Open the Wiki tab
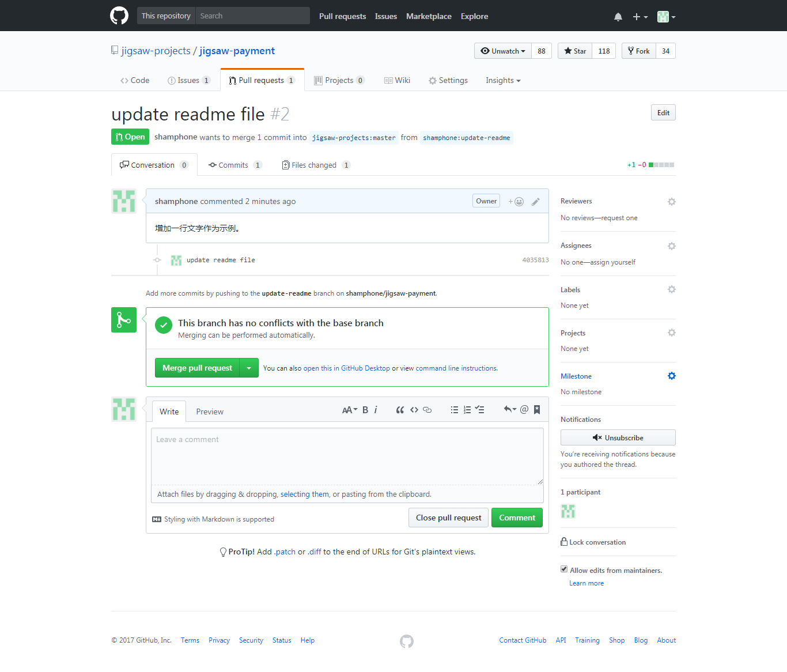 397,81
